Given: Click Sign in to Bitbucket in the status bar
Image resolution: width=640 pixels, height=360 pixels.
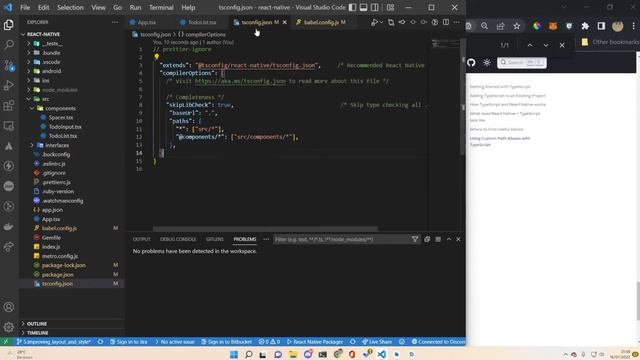Looking at the screenshot, I should pyautogui.click(x=226, y=342).
